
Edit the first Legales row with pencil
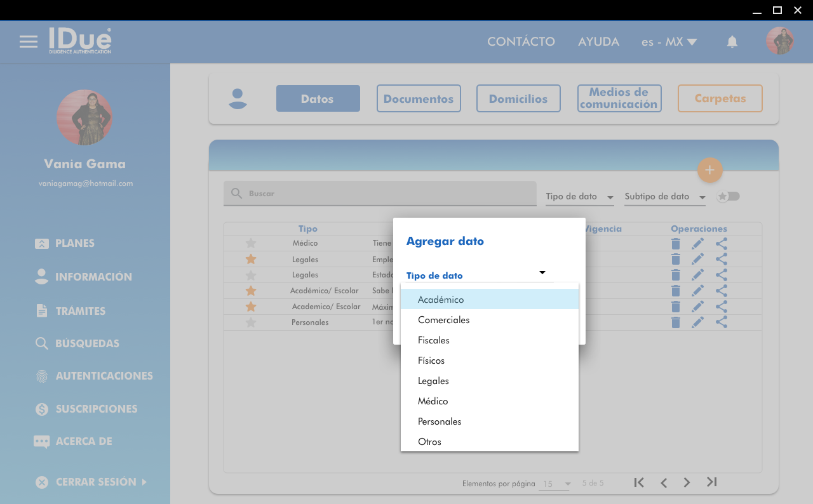(x=697, y=259)
